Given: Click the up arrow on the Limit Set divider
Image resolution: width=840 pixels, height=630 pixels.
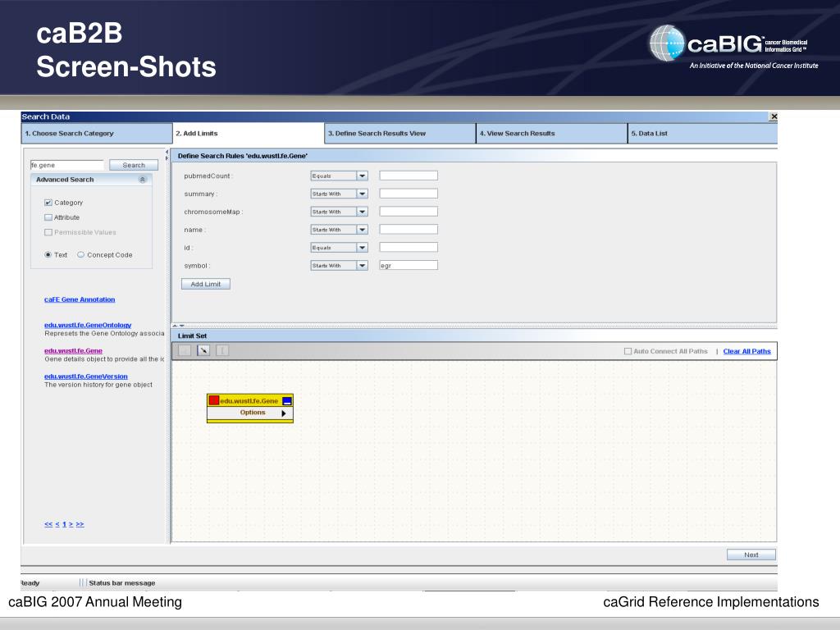Looking at the screenshot, I should [175, 326].
